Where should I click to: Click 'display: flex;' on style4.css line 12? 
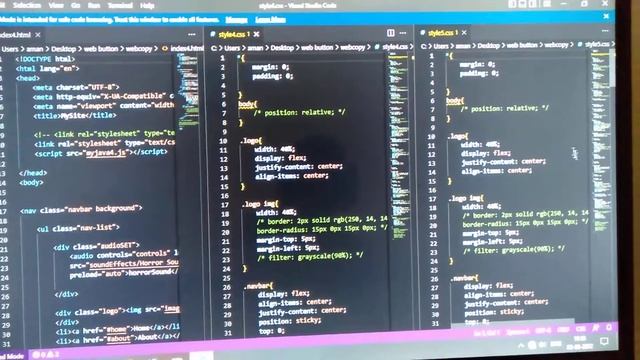point(280,158)
